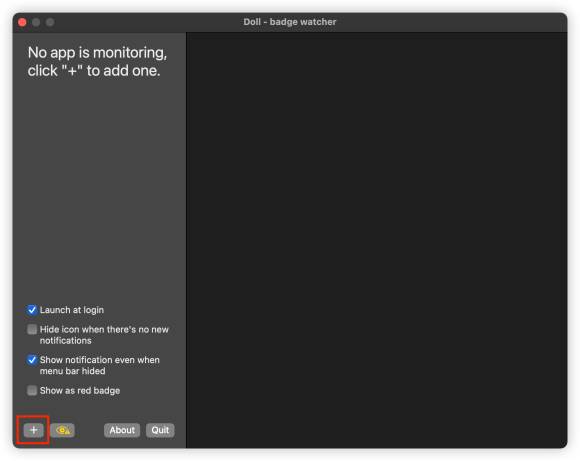Click the minimize window button

click(x=36, y=22)
